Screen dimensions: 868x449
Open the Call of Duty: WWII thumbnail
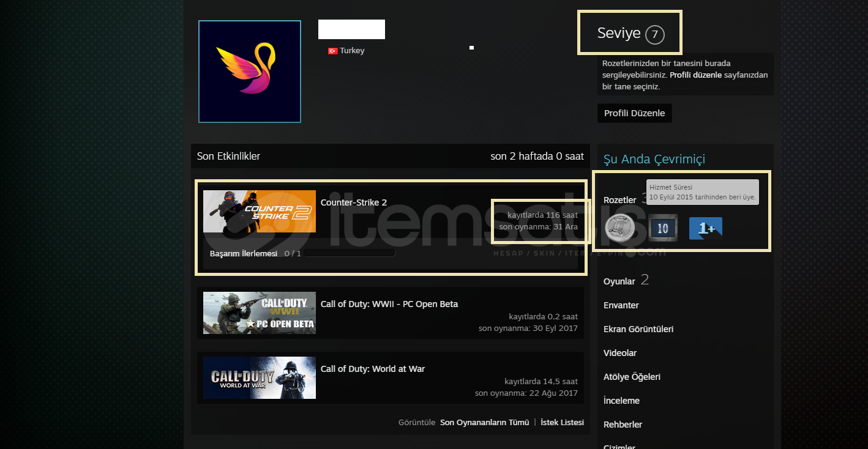pyautogui.click(x=260, y=313)
